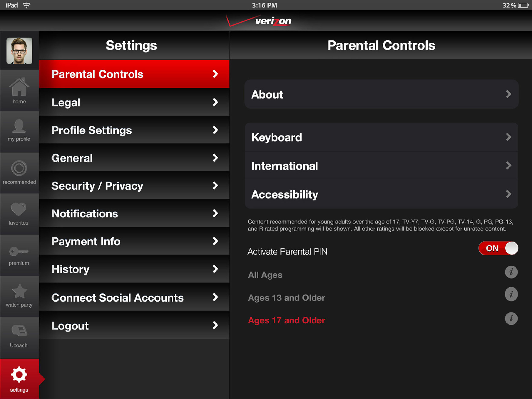This screenshot has width=532, height=399.
Task: Select the my profile sidebar icon
Action: pyautogui.click(x=19, y=130)
